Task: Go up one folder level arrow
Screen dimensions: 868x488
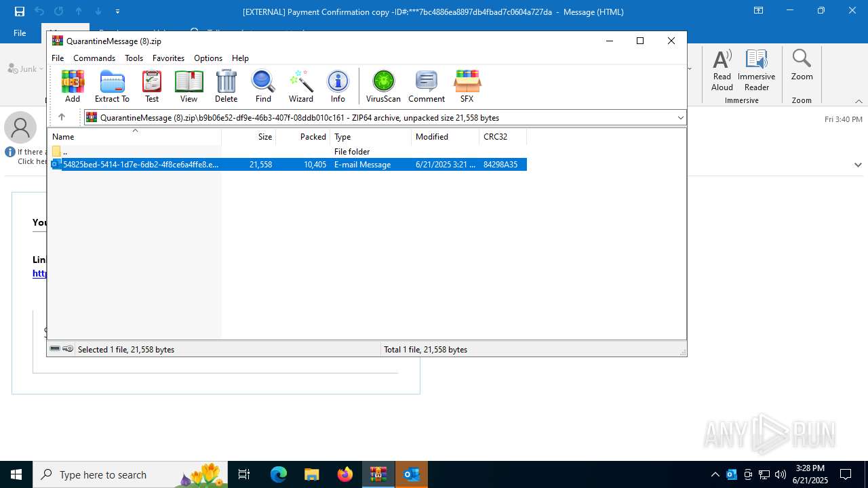Action: coord(61,117)
